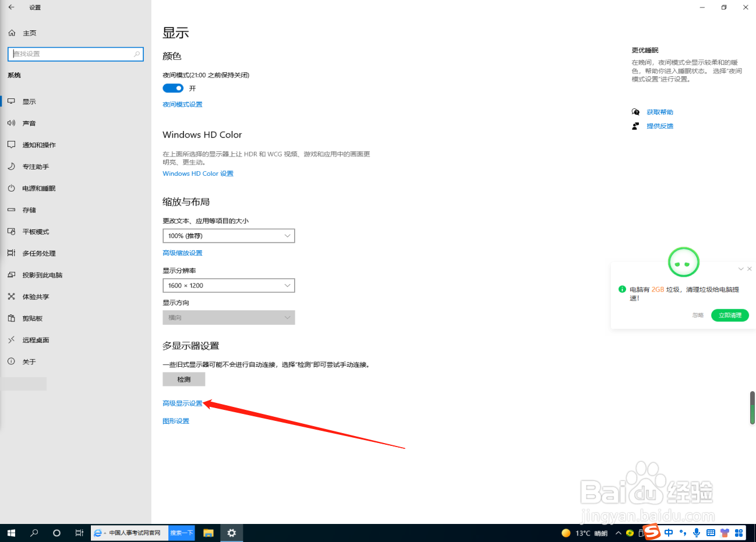Open the Sogou toolbox grid icon
Screen dimensions: 756x542
(x=739, y=533)
